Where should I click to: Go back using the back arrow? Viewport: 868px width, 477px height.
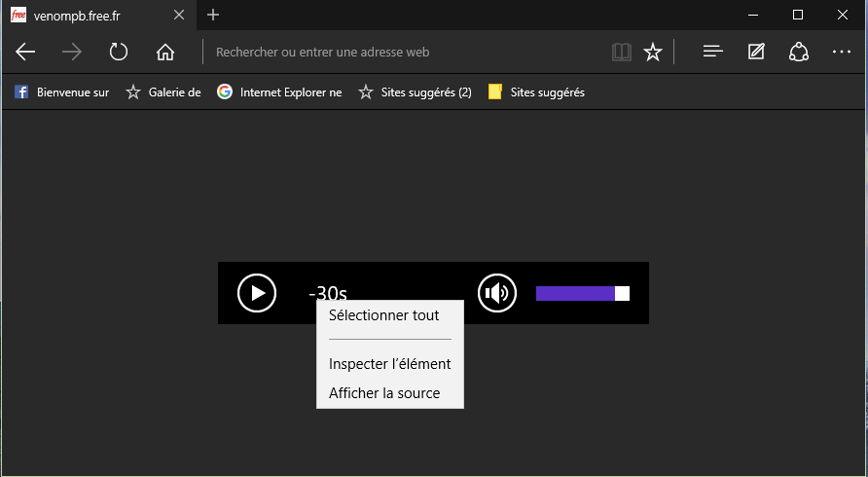click(26, 53)
